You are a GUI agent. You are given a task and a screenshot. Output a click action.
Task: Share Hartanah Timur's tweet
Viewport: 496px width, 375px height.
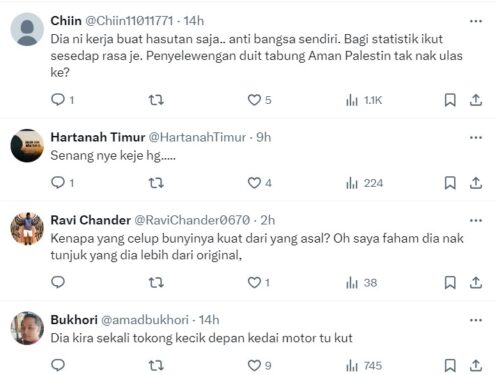(x=476, y=183)
